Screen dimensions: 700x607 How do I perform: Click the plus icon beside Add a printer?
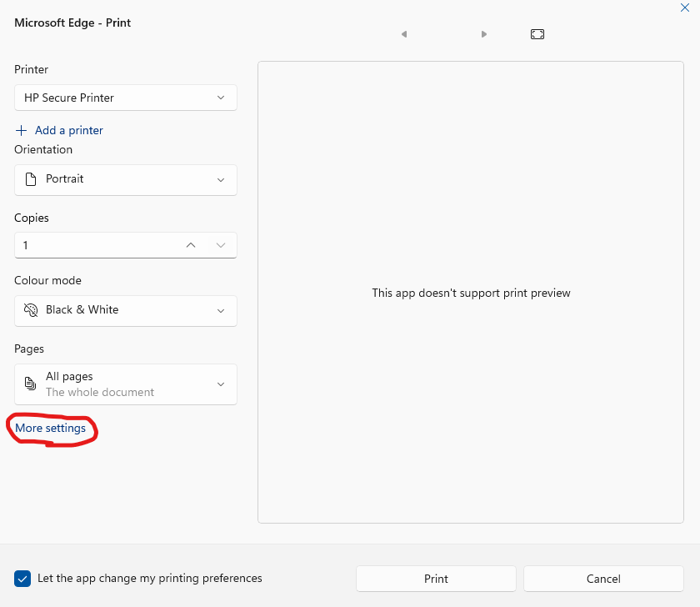click(21, 130)
